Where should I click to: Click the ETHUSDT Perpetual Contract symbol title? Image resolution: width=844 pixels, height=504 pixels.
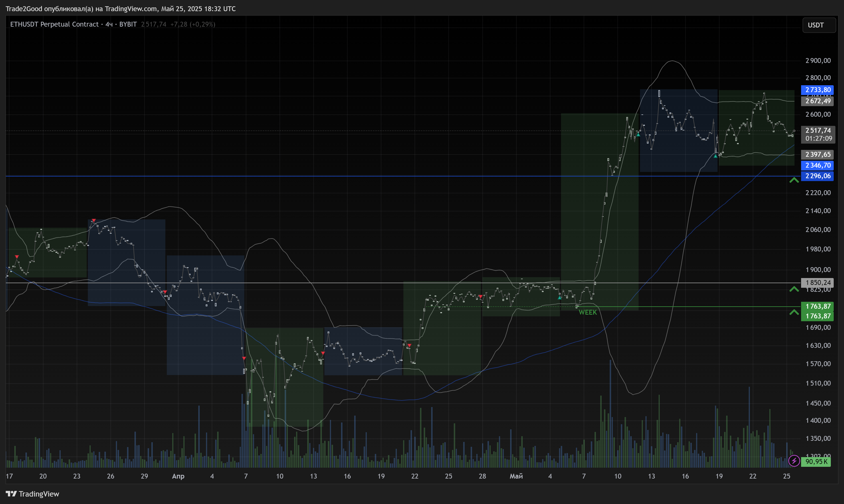point(54,24)
